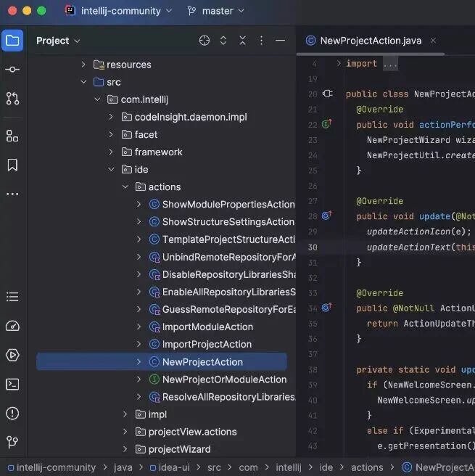Click Expand All in Project panel
This screenshot has width=475, height=476.
223,41
